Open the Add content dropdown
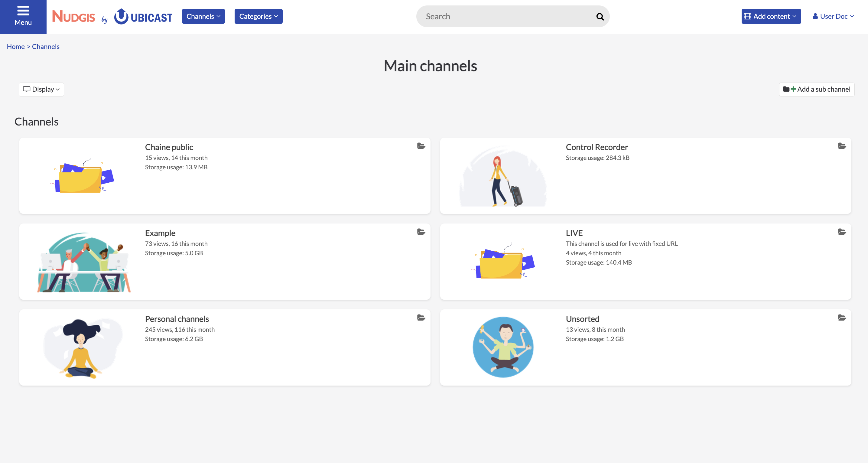The height and width of the screenshot is (463, 868). tap(771, 16)
